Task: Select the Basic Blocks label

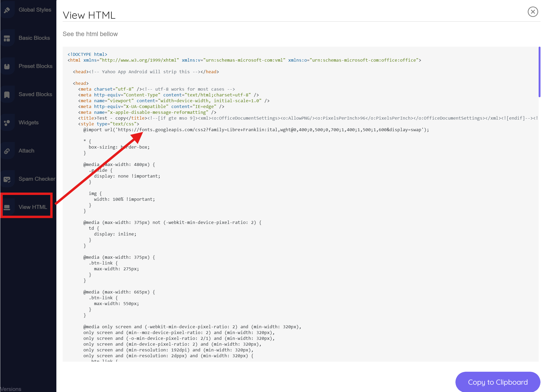Action: click(x=34, y=38)
